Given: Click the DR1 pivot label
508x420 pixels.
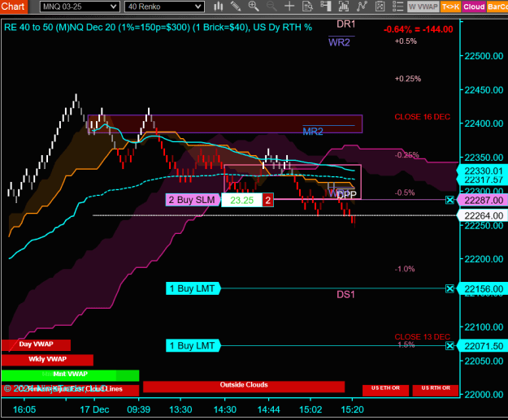Looking at the screenshot, I should pyautogui.click(x=345, y=24).
